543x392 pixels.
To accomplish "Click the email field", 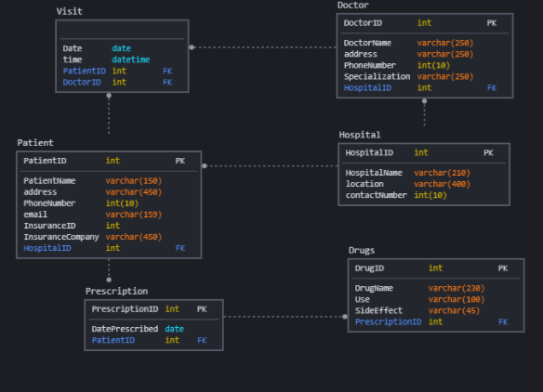I will click(x=35, y=215).
